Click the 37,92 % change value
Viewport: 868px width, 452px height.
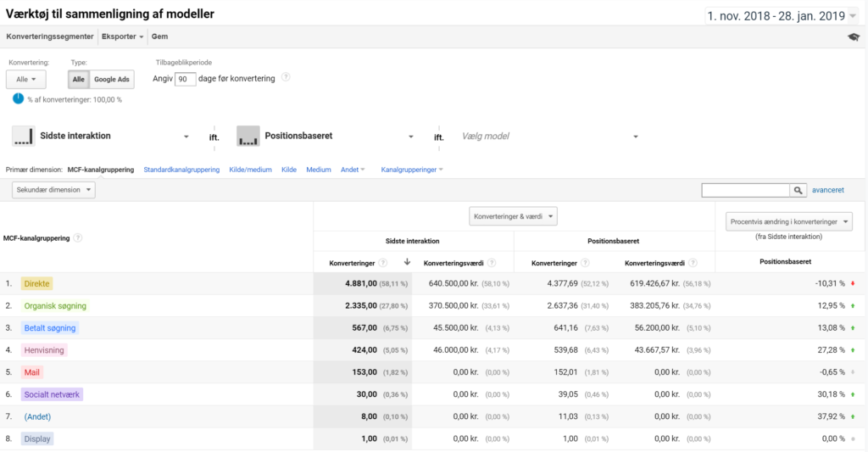[832, 416]
